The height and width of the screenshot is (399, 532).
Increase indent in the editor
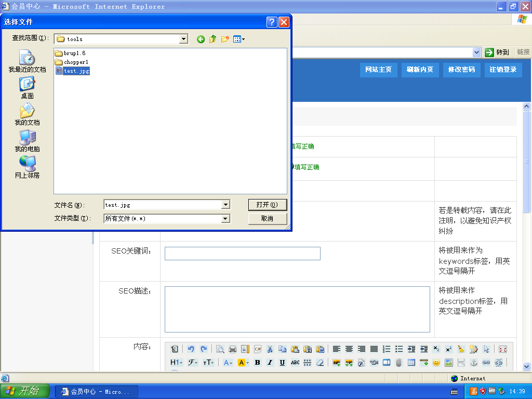pos(411,349)
